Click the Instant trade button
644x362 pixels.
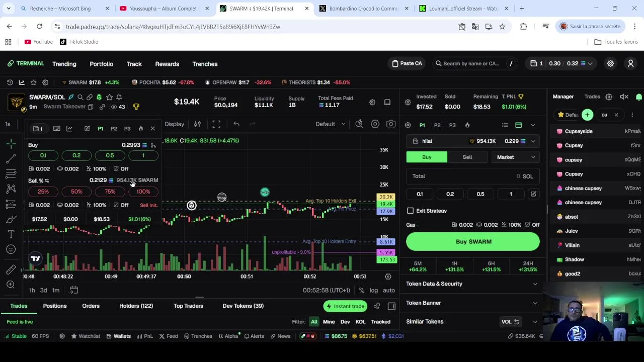[345, 306]
